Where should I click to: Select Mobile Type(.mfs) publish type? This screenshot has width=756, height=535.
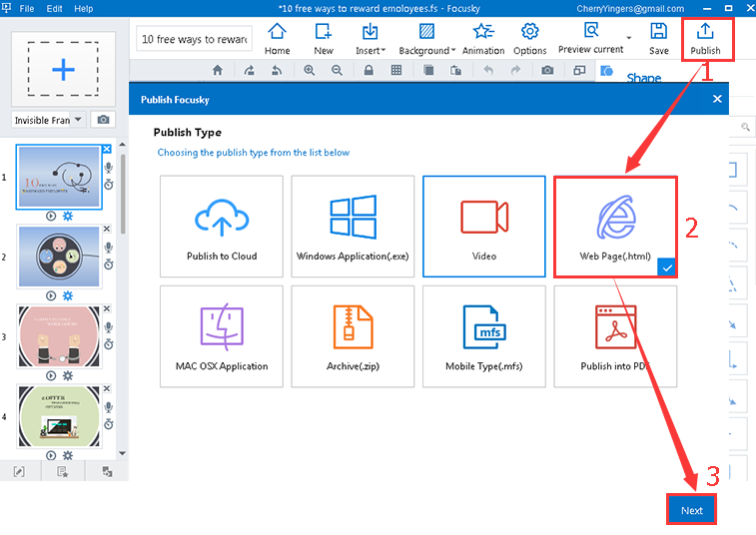point(484,336)
